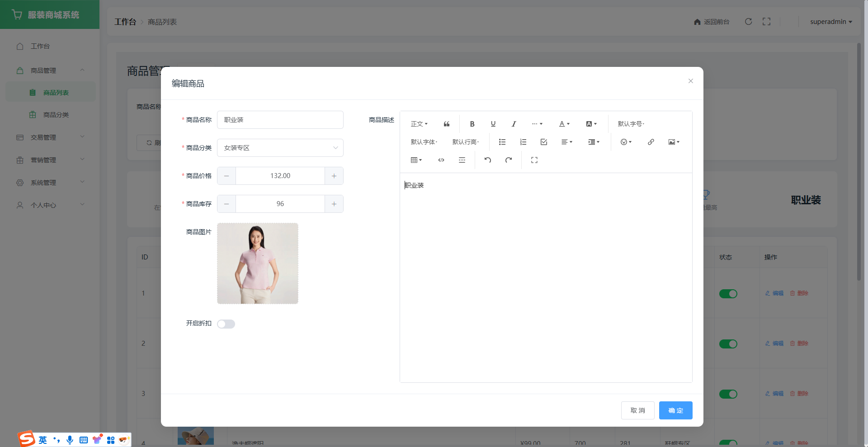Toggle bold formatting in description editor
The width and height of the screenshot is (868, 447).
472,124
